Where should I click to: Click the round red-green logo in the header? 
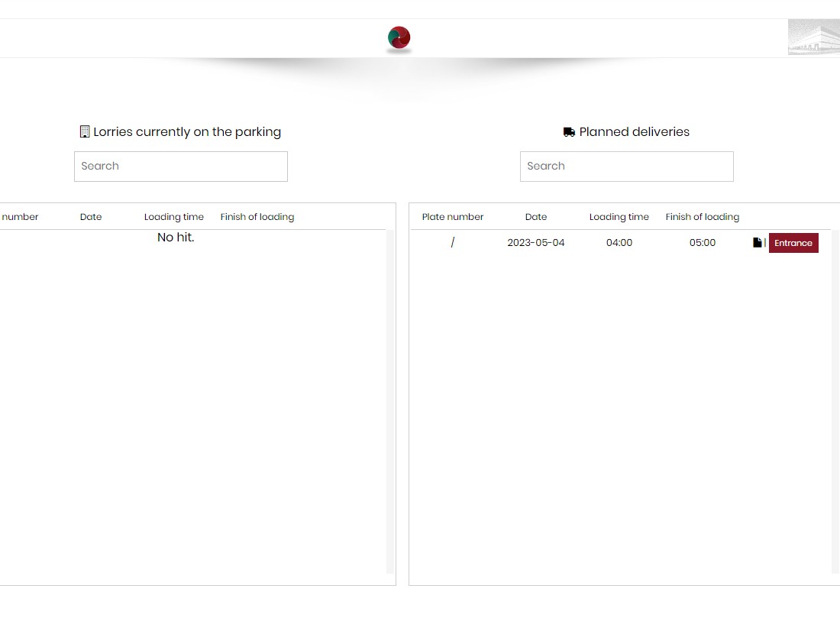click(399, 37)
